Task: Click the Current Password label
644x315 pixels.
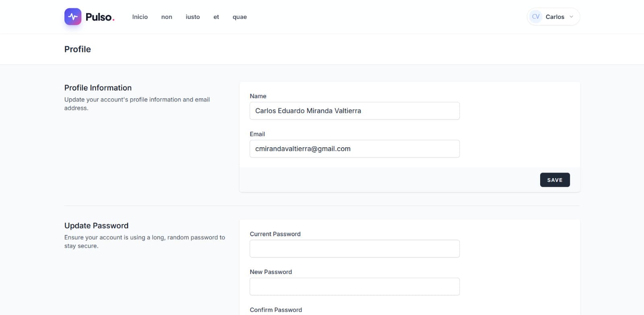Action: click(275, 234)
